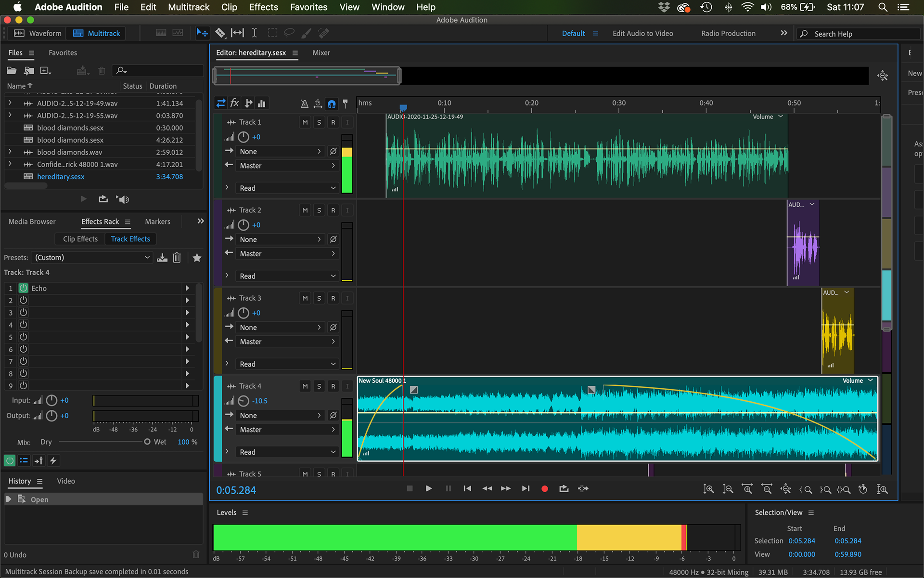Adjust Track 4 volume knob -10.5

(244, 401)
